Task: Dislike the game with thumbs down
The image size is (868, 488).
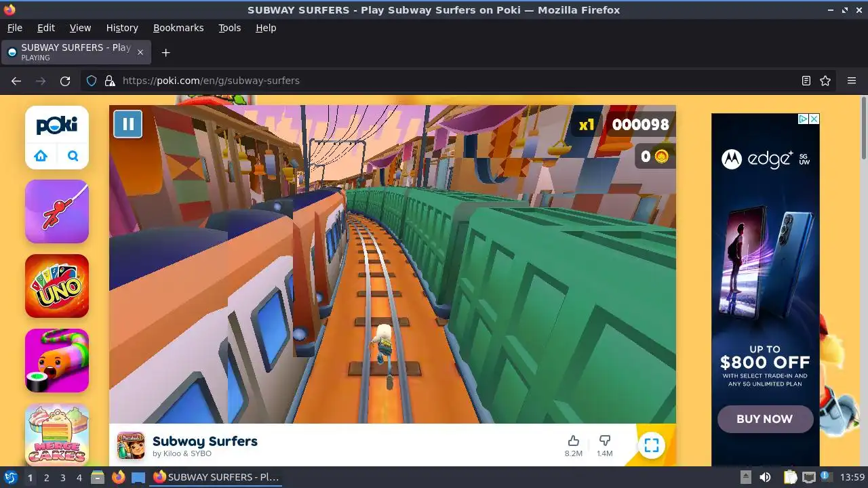Action: point(604,441)
